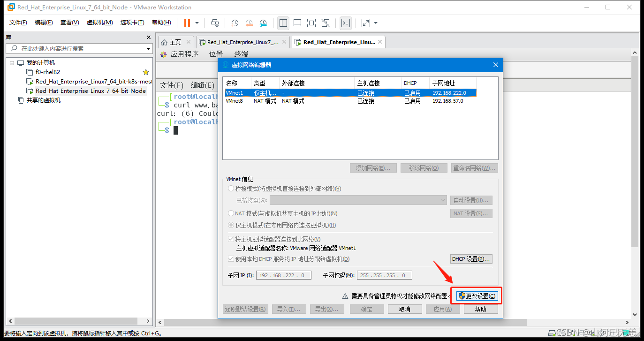Image resolution: width=644 pixels, height=341 pixels.
Task: Toggle 使用本地 DHCP 服务 checkbox
Action: pos(231,259)
